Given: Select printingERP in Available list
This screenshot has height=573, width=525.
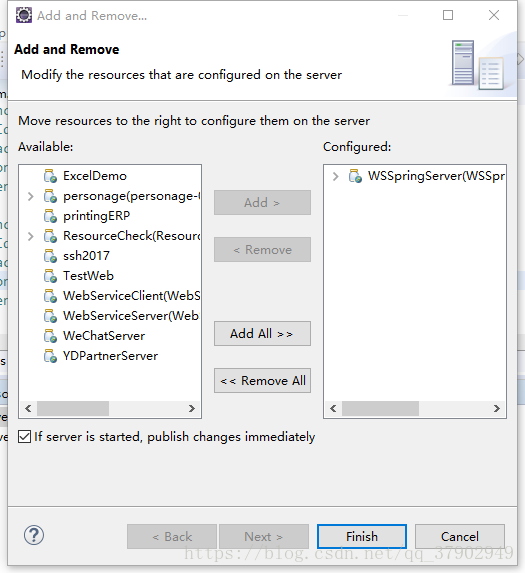Looking at the screenshot, I should tap(96, 216).
